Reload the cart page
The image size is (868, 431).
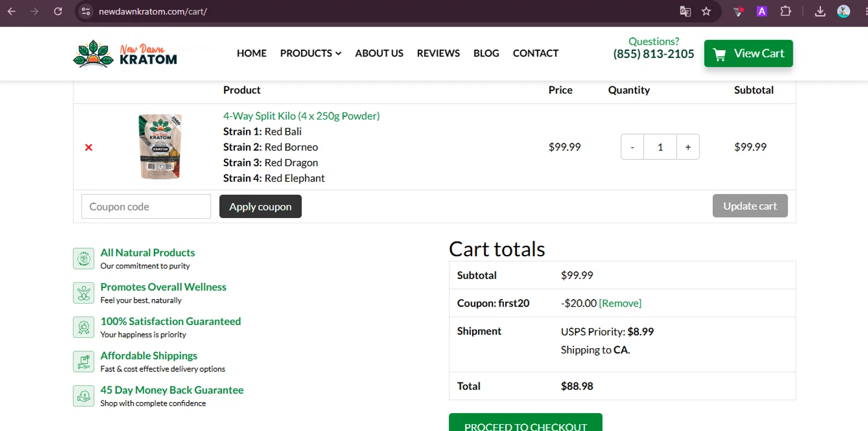58,11
